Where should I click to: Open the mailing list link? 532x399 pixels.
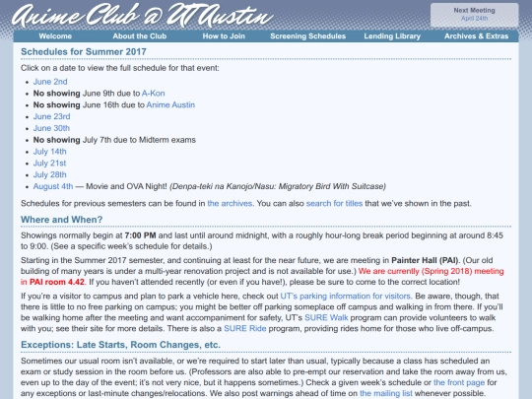pyautogui.click(x=386, y=393)
